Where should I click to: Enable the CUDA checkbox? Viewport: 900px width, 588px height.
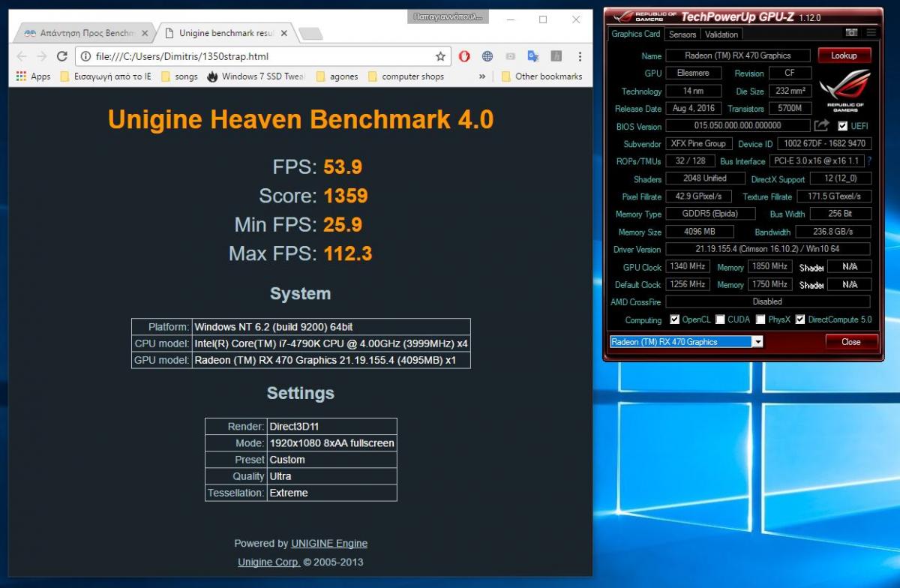(x=720, y=319)
